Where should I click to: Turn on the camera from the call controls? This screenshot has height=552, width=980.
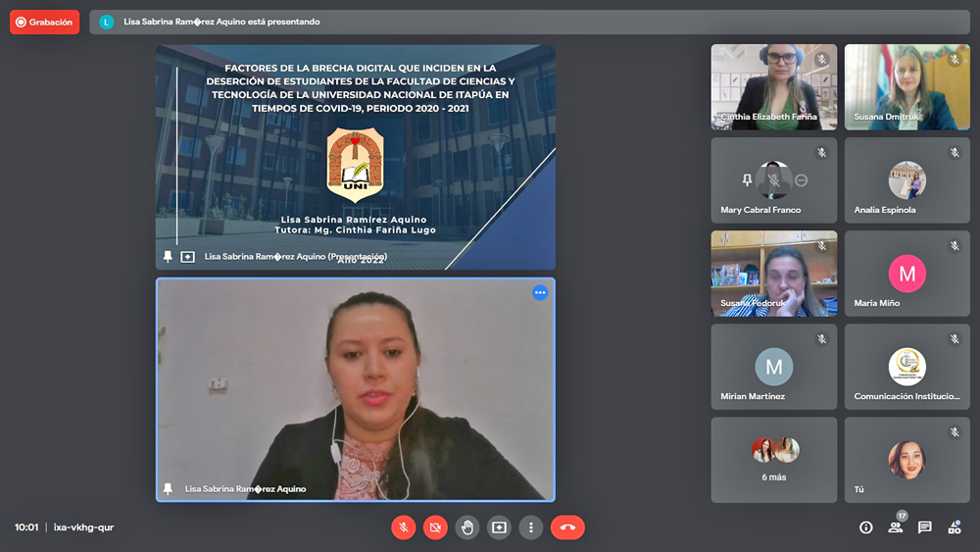click(435, 527)
